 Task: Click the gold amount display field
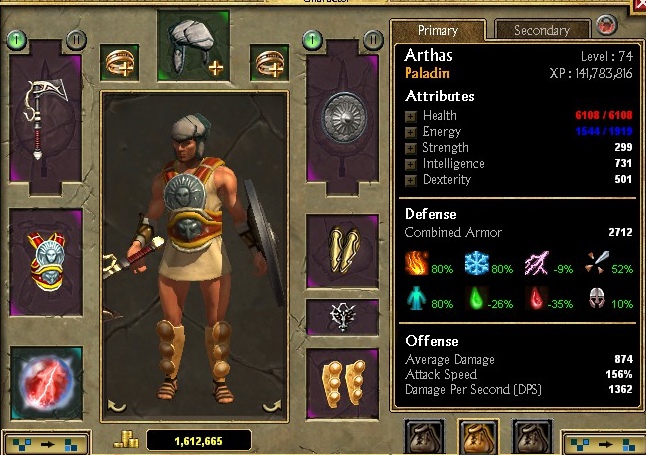click(199, 441)
